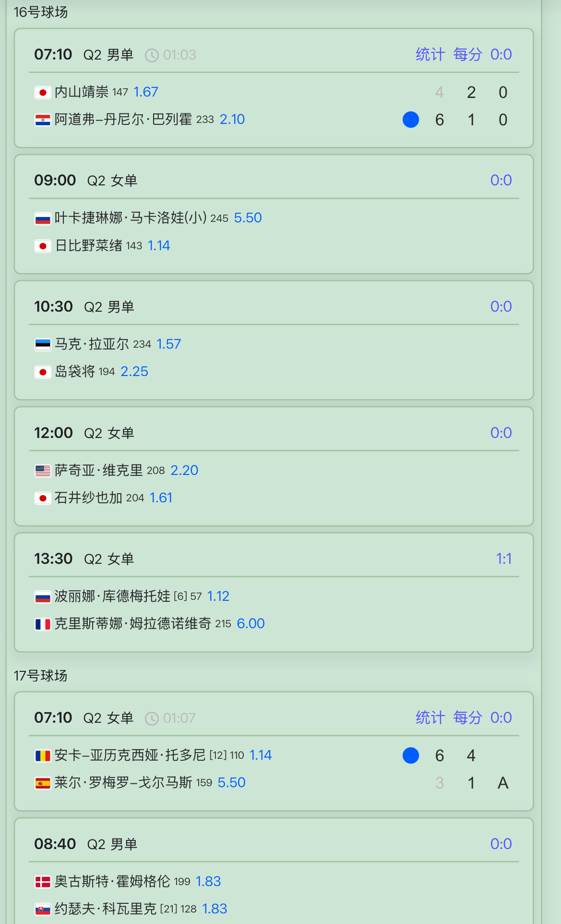Click the clock icon beside 01:07

(152, 718)
